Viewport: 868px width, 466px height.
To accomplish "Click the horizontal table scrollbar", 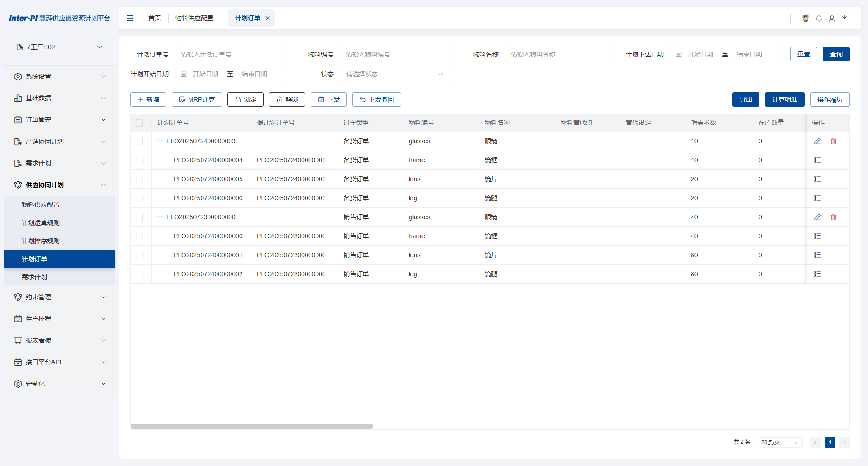I will click(252, 426).
